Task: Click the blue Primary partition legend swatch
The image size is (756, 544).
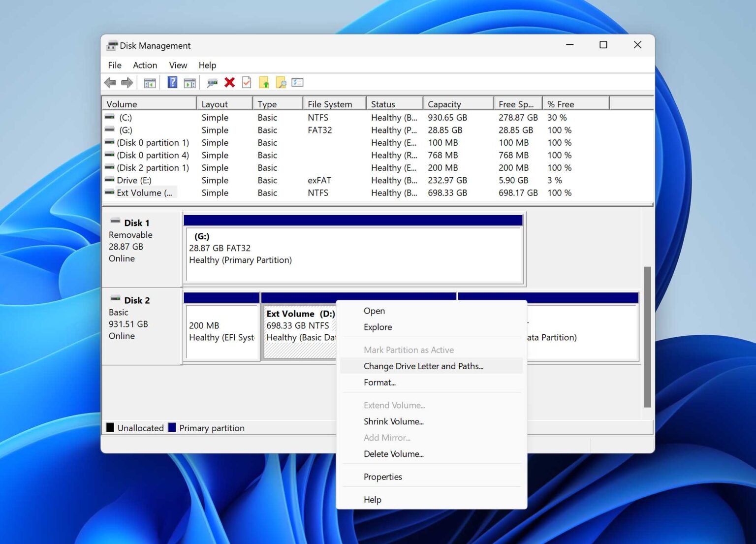Action: click(x=172, y=427)
